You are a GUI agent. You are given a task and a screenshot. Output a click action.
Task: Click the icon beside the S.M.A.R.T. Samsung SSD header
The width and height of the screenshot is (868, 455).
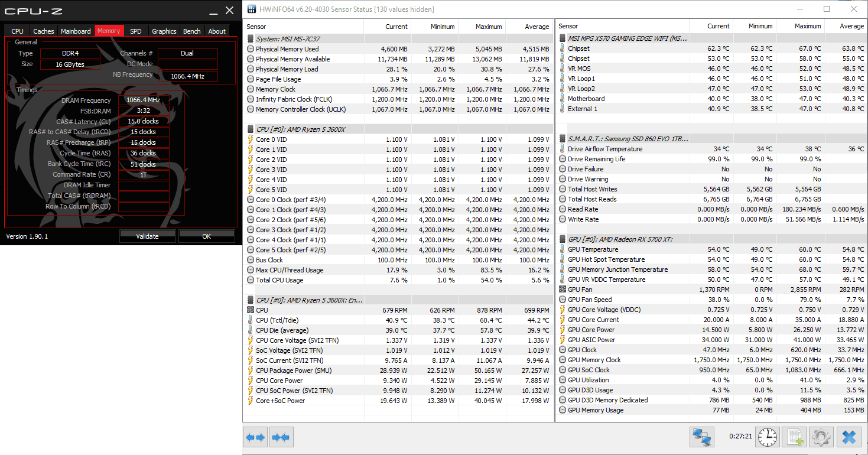tap(563, 138)
